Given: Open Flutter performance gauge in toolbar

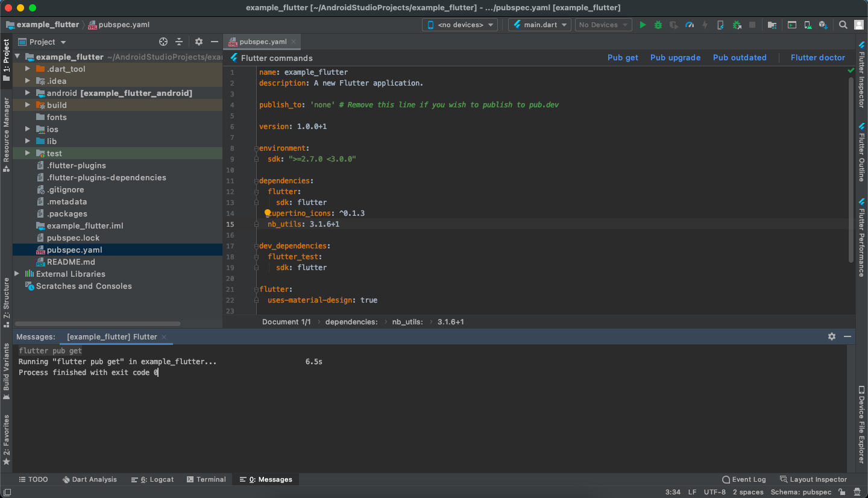Looking at the screenshot, I should 690,25.
